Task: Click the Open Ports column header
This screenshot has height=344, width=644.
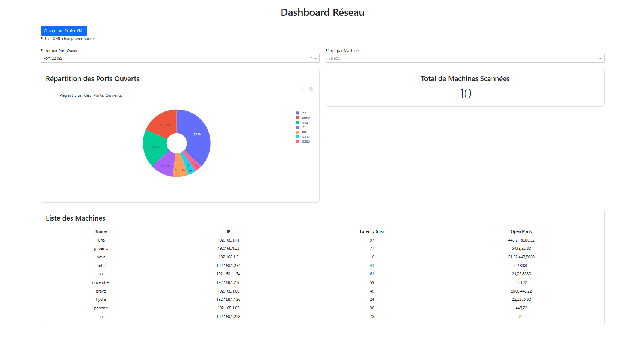Action: (521, 231)
